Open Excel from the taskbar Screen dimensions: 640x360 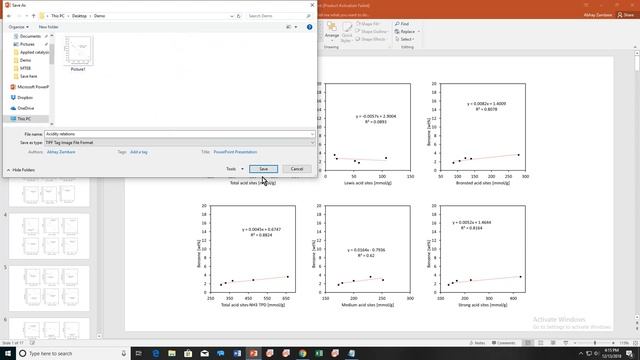point(319,353)
